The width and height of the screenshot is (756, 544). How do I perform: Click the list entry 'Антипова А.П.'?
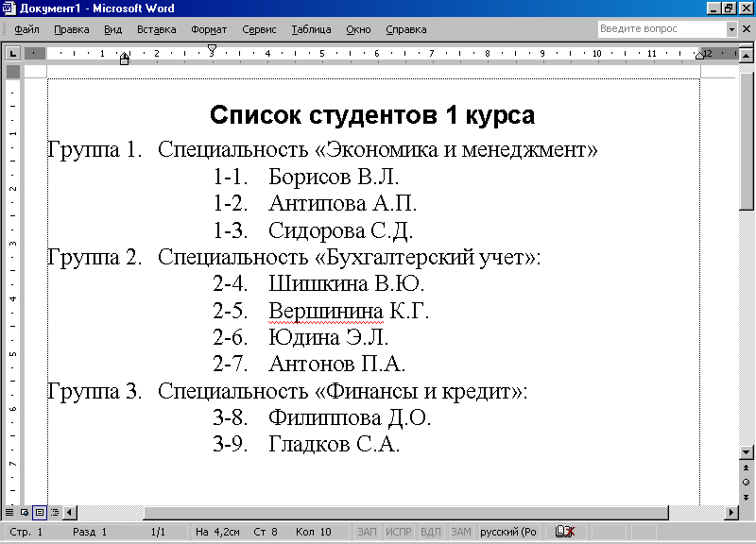(342, 203)
